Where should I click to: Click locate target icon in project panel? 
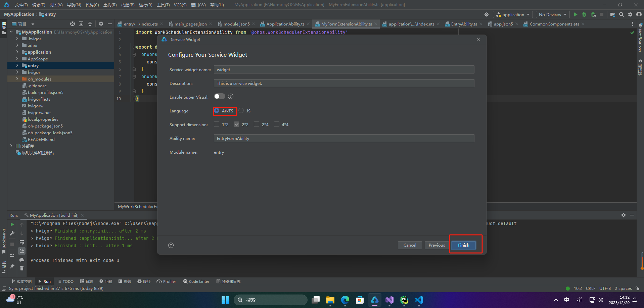[x=73, y=24]
